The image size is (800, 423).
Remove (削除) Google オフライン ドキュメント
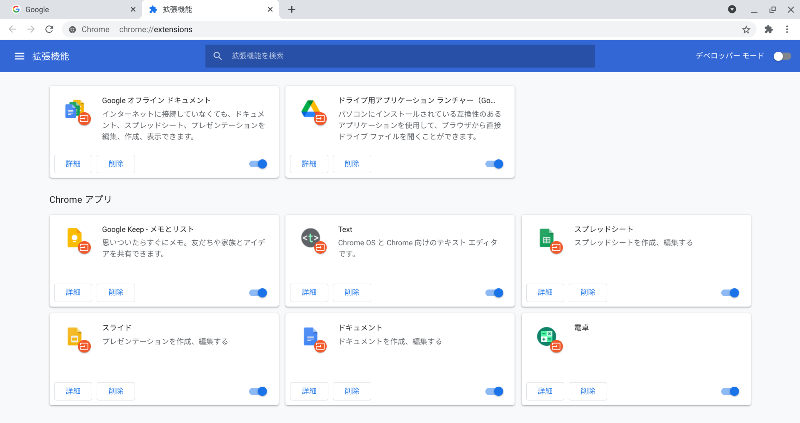pyautogui.click(x=116, y=164)
